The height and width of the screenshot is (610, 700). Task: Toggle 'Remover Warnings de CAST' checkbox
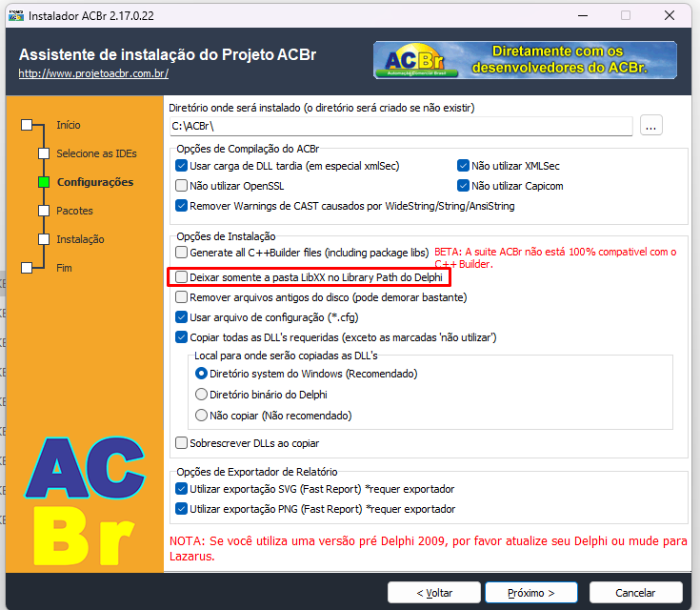(x=181, y=206)
